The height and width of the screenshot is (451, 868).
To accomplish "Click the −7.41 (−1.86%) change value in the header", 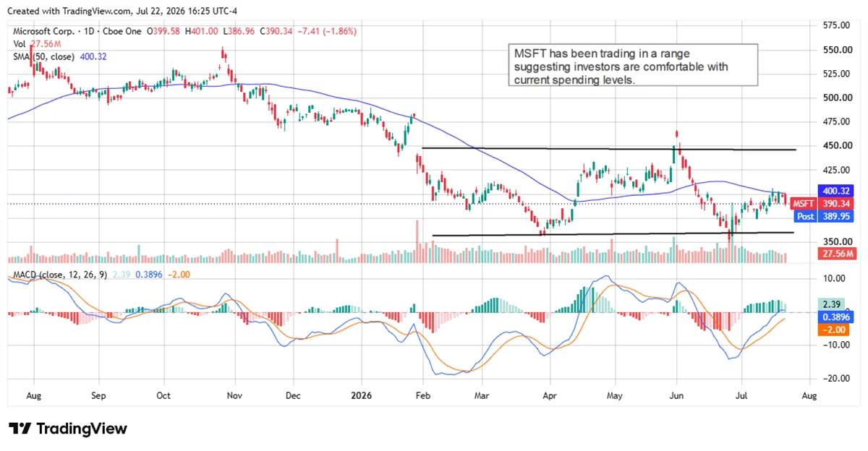I will point(326,32).
